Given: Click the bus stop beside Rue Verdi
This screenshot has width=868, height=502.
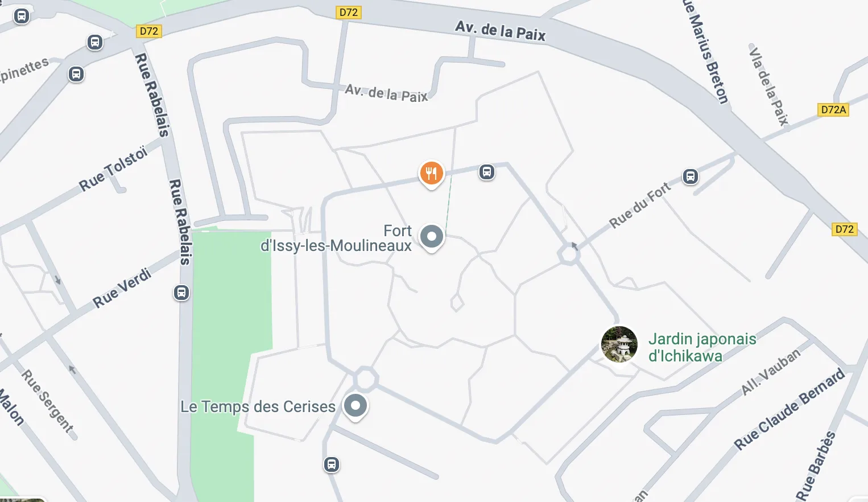Looking at the screenshot, I should tap(181, 293).
